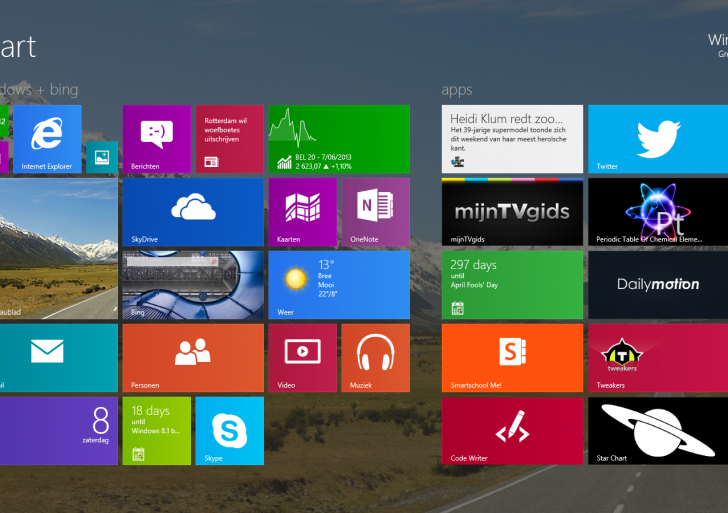
Task: Open the Weer weather tile for Bree
Action: click(338, 285)
